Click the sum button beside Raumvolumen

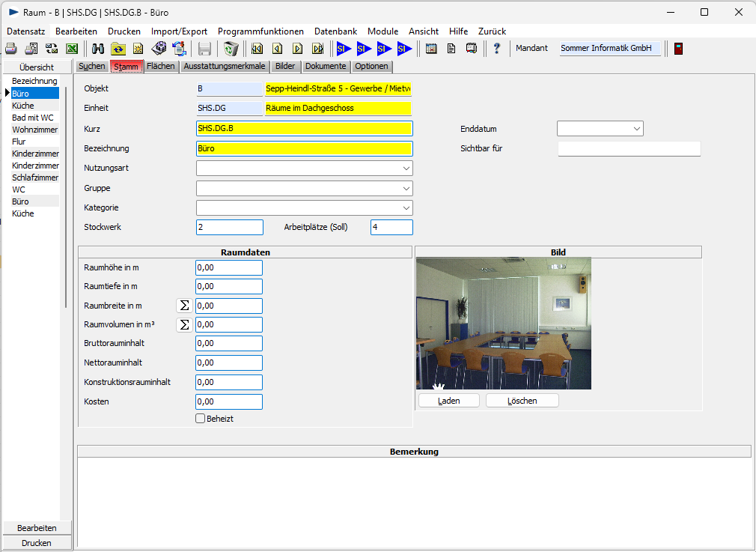[184, 325]
